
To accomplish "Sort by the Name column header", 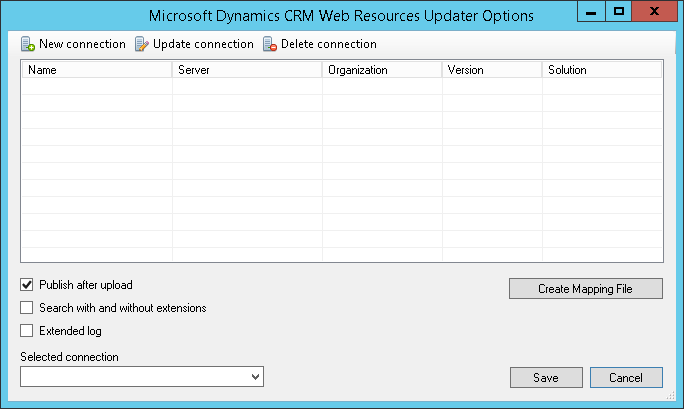I will tap(97, 70).
